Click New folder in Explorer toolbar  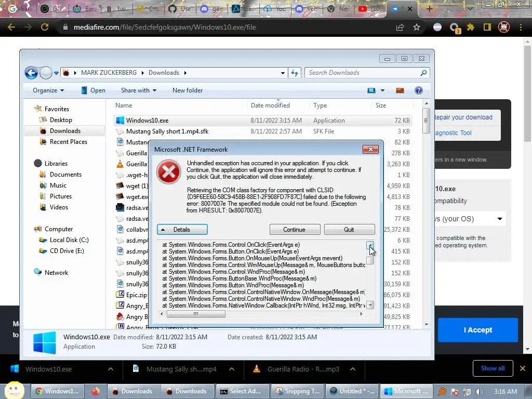[187, 90]
